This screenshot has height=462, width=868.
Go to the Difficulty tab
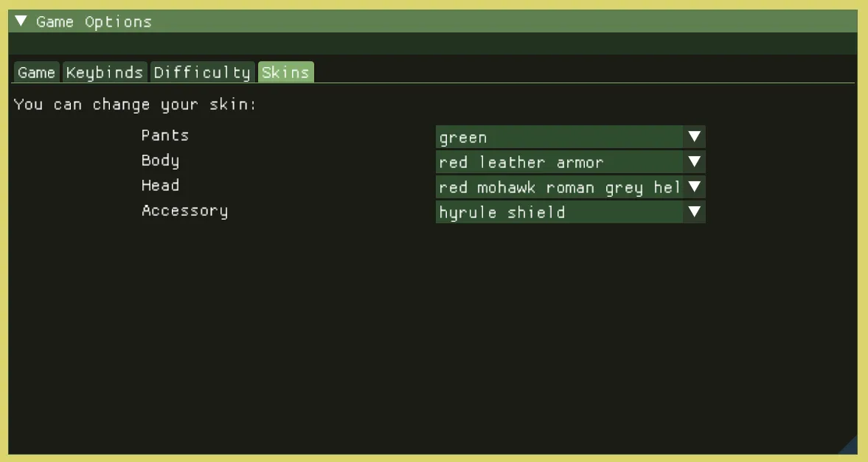click(x=202, y=72)
